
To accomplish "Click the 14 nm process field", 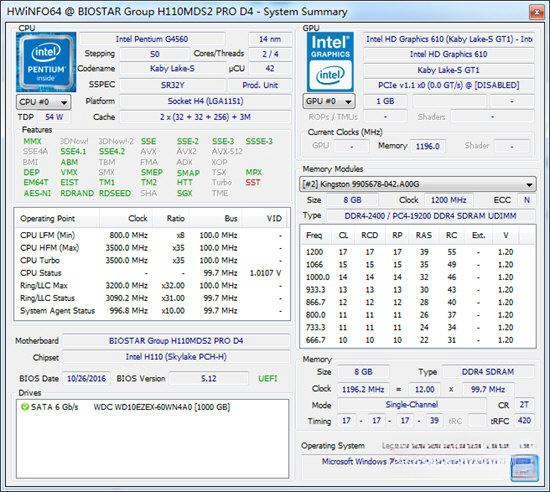I will click(270, 39).
